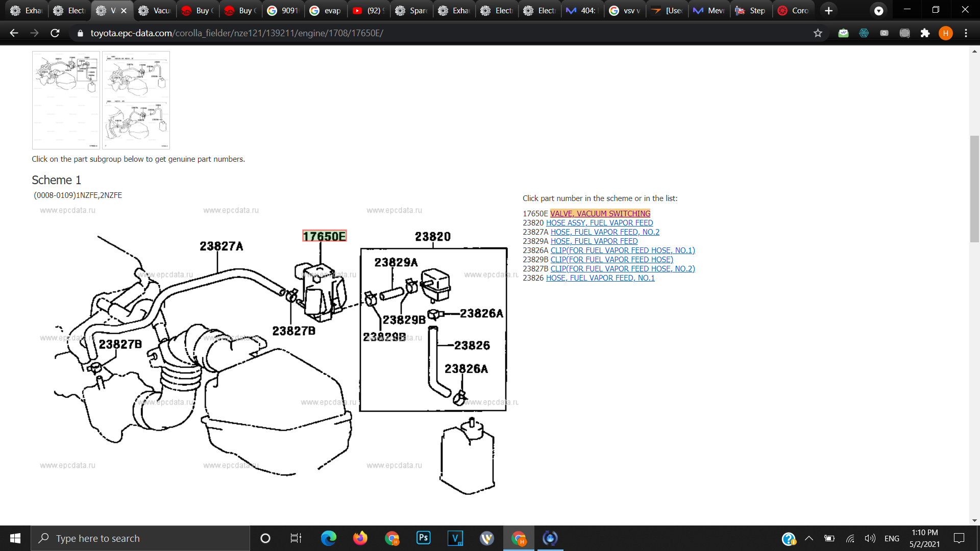
Task: Open the Chrome extensions puzzle icon
Action: 925,33
